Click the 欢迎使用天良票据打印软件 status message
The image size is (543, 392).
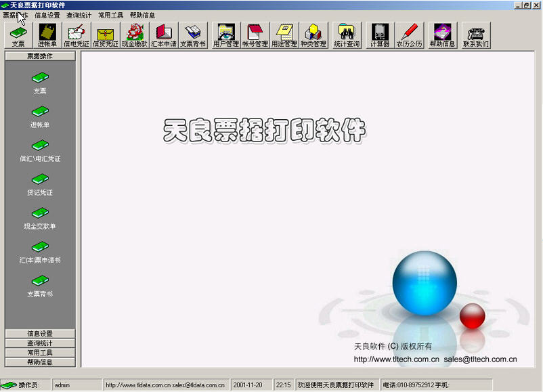tap(336, 385)
